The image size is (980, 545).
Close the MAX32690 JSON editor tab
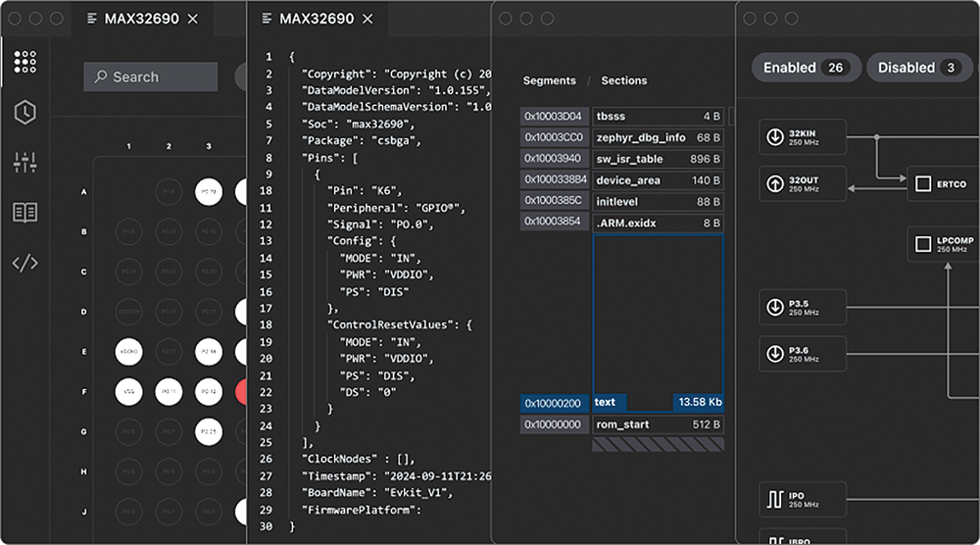[x=368, y=19]
